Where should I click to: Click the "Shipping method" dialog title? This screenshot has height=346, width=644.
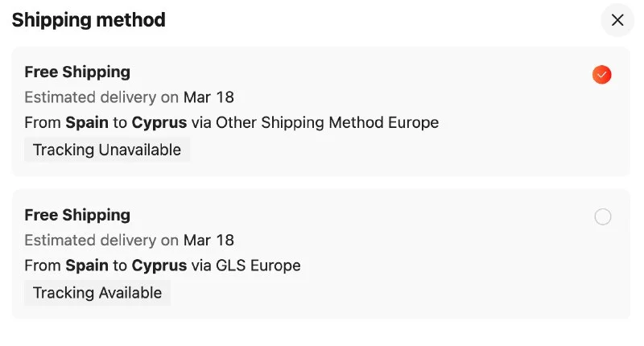[x=89, y=20]
